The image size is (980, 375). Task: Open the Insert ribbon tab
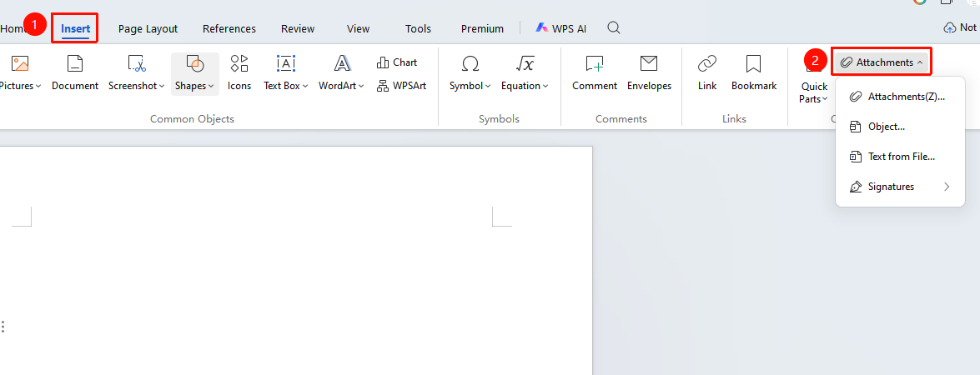click(76, 28)
